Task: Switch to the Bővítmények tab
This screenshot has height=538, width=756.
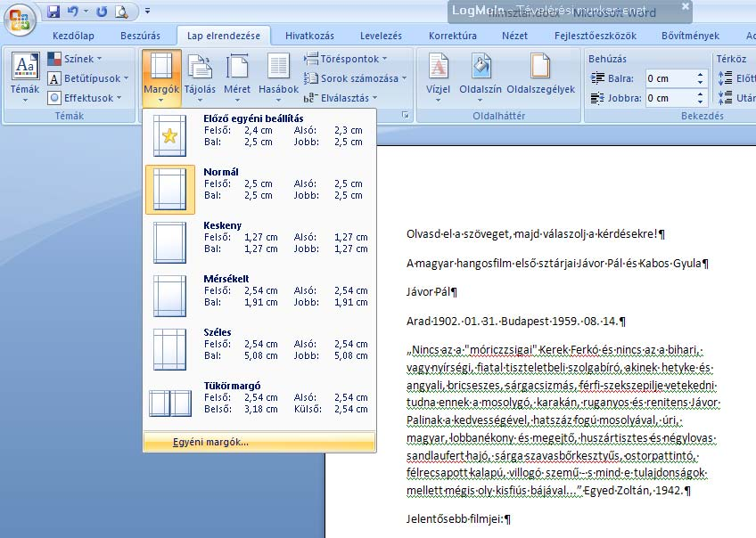Action: pyautogui.click(x=690, y=36)
